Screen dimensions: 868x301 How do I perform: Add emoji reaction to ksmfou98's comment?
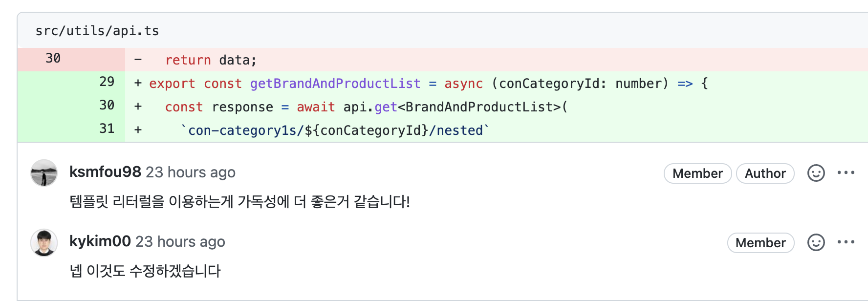point(816,173)
